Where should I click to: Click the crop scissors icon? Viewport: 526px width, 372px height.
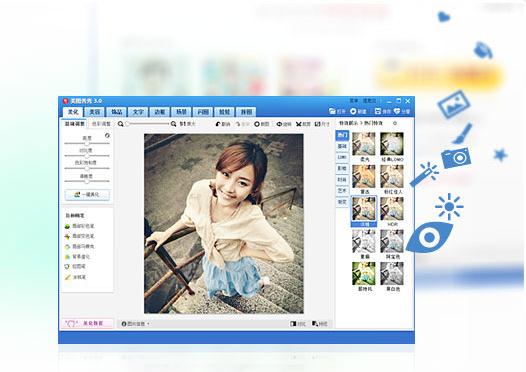299,124
